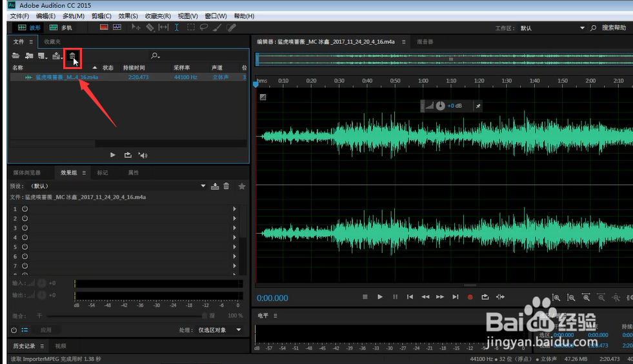The image size is (633, 364).
Task: Click the Files panel search icon
Action: pos(155,56)
